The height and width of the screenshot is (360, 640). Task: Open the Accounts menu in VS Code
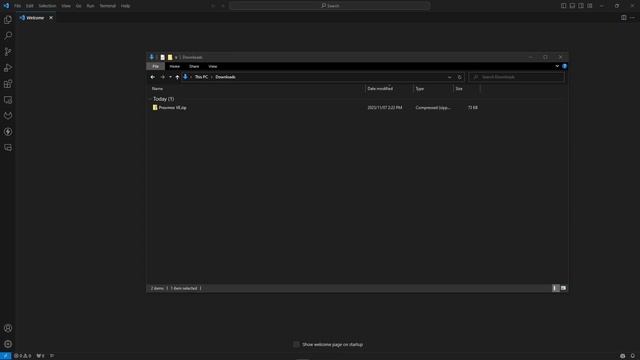pyautogui.click(x=8, y=328)
